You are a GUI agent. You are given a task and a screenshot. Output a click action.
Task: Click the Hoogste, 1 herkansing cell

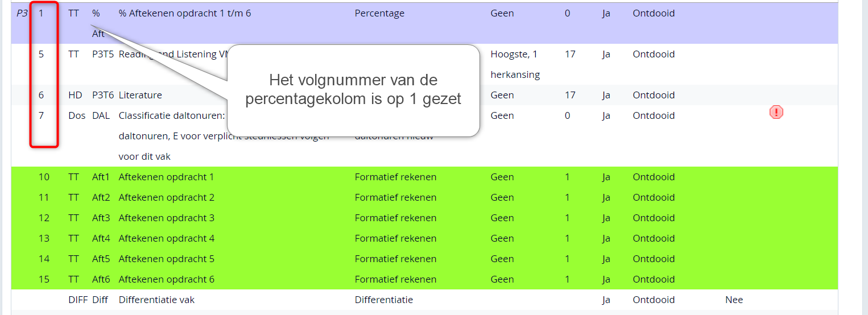[x=514, y=64]
